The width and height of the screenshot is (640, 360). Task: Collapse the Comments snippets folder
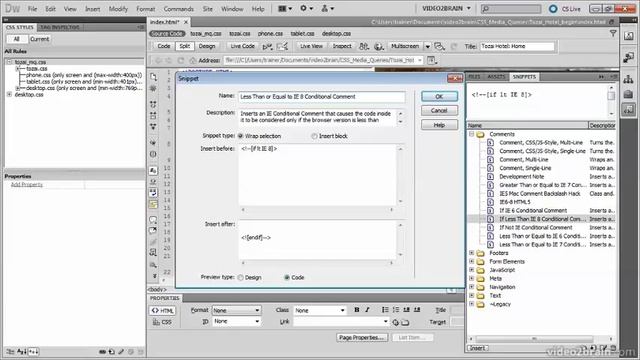click(471, 134)
